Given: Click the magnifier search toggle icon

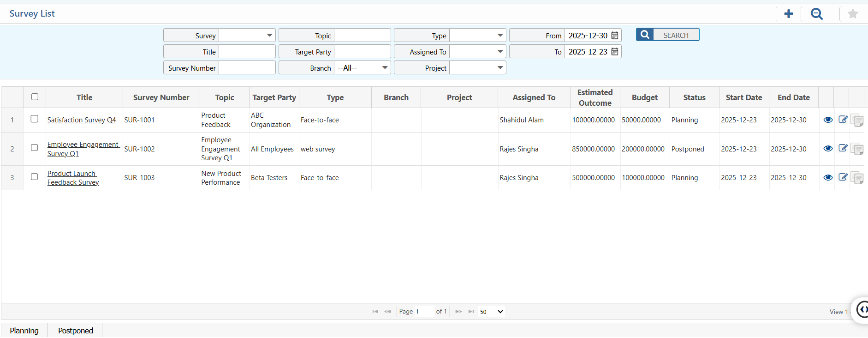Looking at the screenshot, I should pyautogui.click(x=817, y=14).
